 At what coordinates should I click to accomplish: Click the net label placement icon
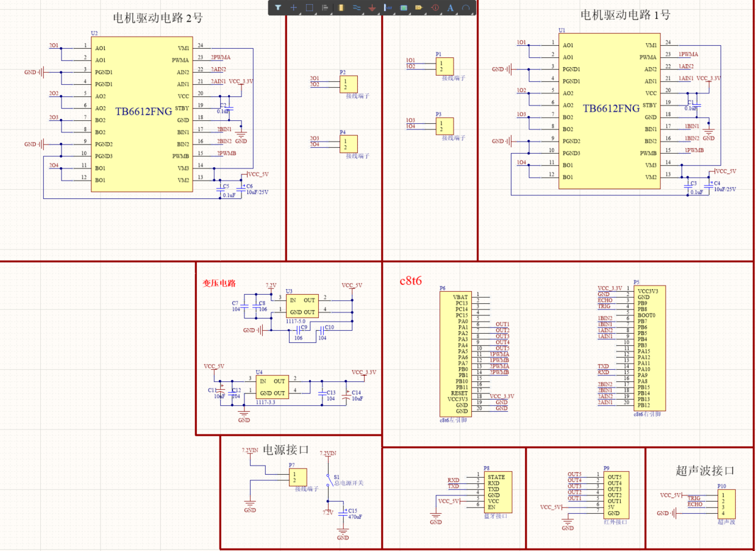pos(388,7)
